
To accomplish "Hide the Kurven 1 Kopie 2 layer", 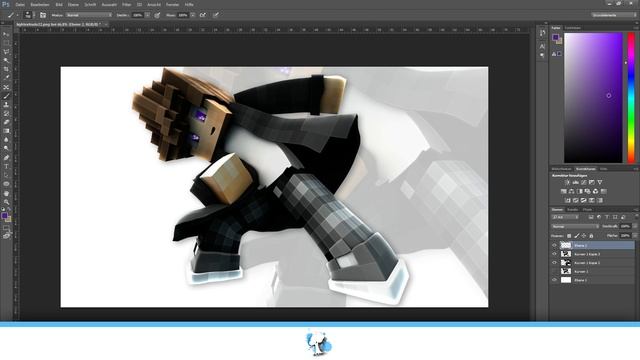I will 554,262.
